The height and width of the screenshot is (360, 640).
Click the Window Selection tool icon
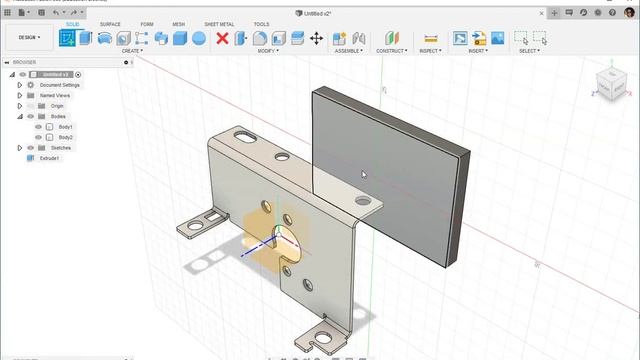[521, 38]
